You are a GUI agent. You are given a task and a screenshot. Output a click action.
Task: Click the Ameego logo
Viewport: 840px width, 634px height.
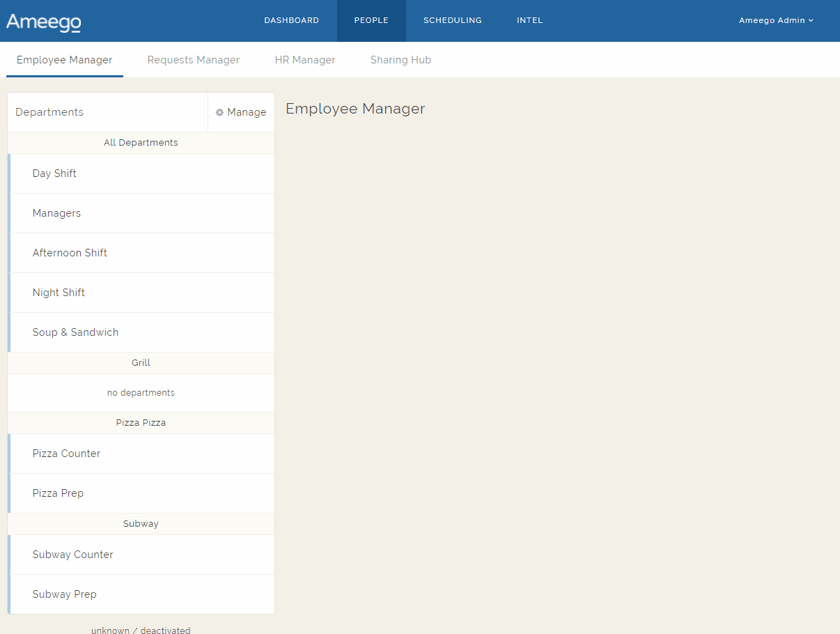[x=43, y=21]
